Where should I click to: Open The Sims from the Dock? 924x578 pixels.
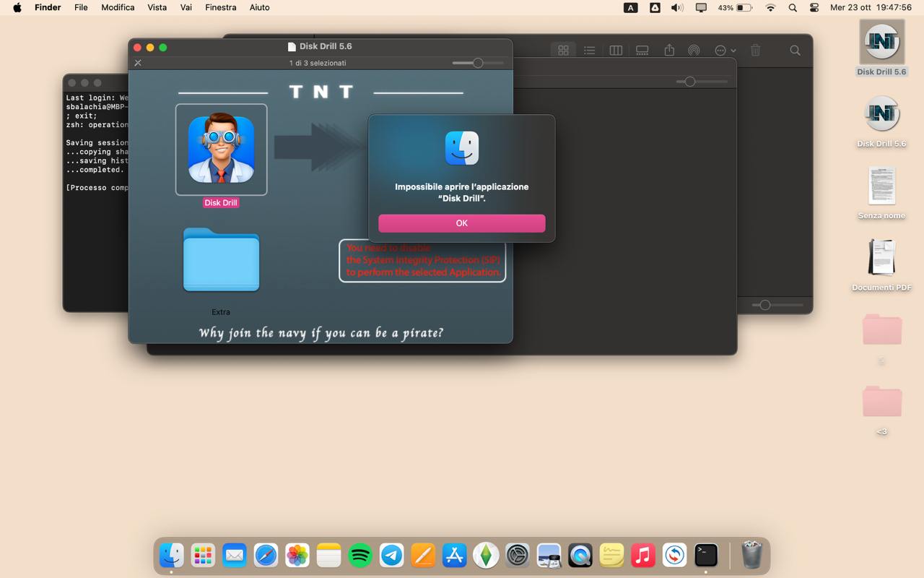[486, 555]
